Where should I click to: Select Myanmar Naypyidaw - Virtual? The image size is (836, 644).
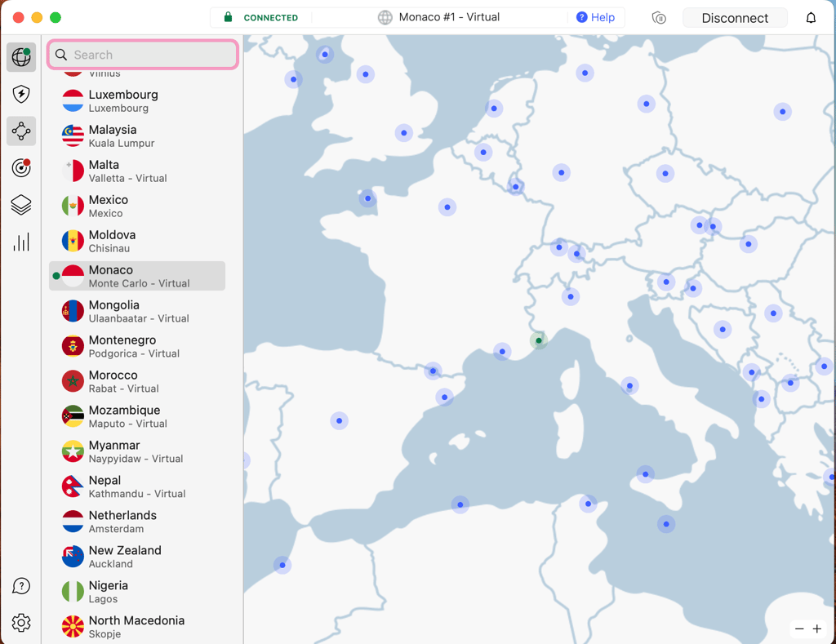[137, 451]
